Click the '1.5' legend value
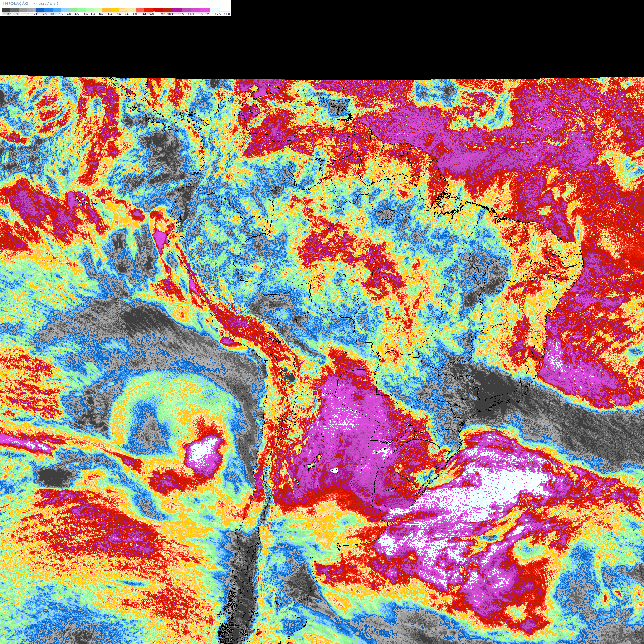Screen dimensions: 644x644 point(27,14)
